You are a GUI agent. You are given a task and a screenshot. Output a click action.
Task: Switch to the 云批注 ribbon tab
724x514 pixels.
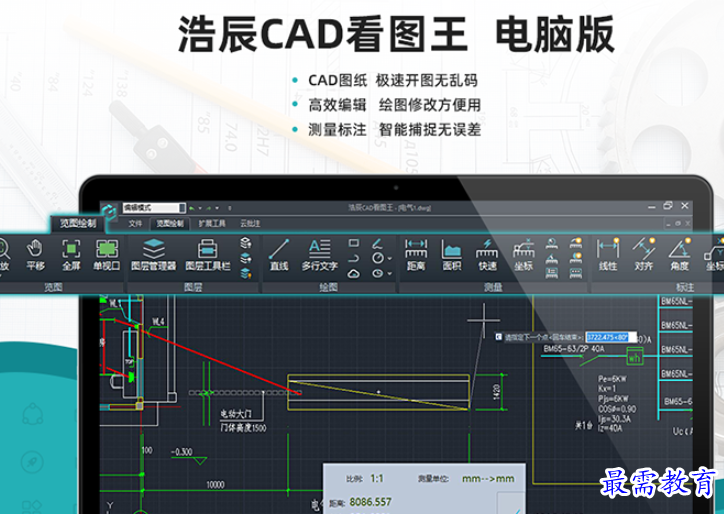[250, 224]
